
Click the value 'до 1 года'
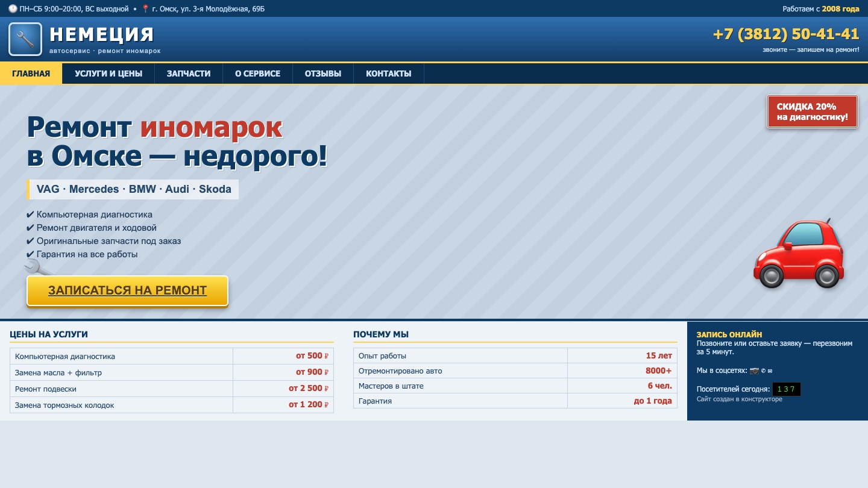[653, 401]
